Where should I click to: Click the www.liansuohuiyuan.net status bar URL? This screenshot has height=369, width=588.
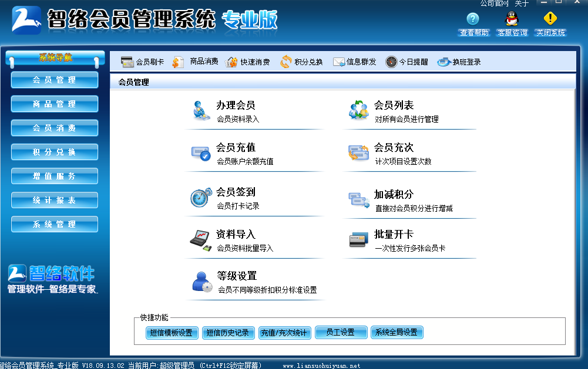(x=321, y=365)
